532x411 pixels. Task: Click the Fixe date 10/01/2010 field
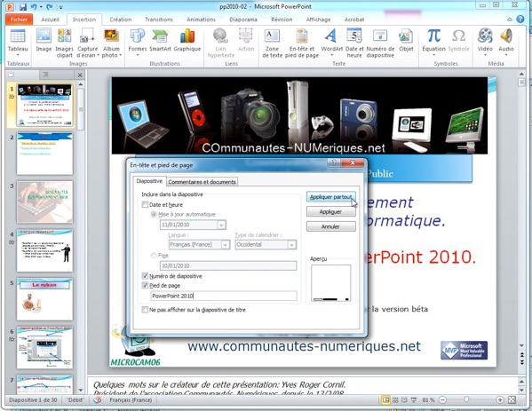(x=228, y=265)
